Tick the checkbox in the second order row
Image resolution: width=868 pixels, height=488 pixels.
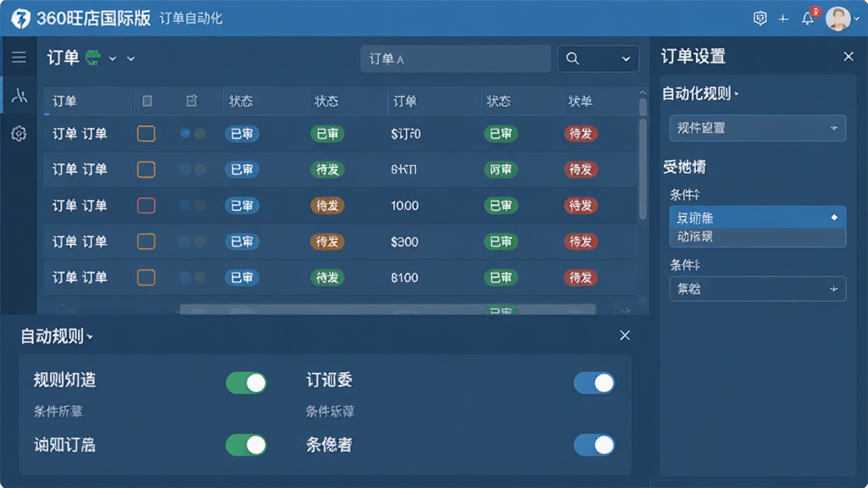[146, 169]
